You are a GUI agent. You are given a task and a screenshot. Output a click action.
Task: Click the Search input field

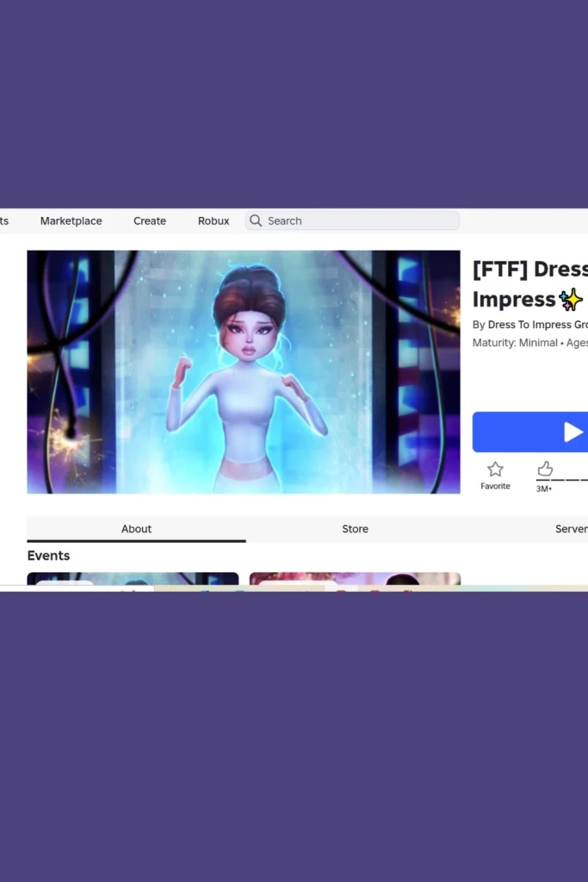[352, 220]
